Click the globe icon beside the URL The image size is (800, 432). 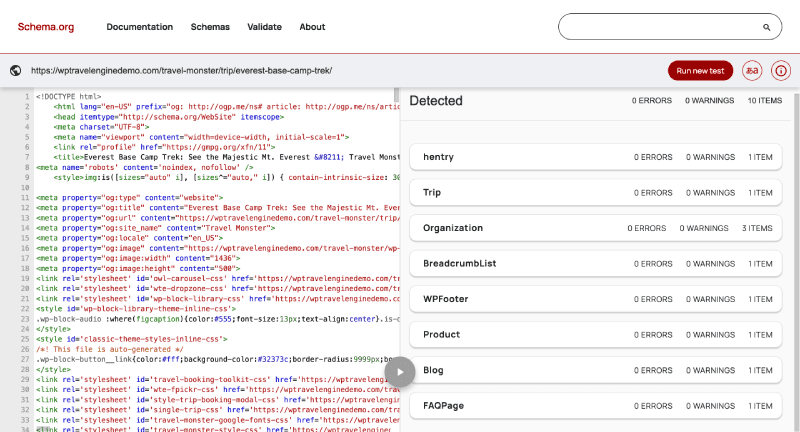click(x=15, y=70)
